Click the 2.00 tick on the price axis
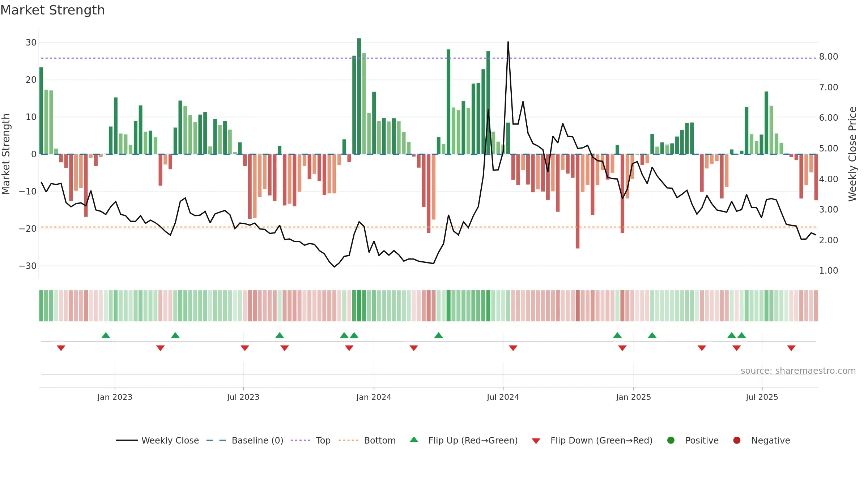Screen dimensions: 868x488 [x=829, y=240]
